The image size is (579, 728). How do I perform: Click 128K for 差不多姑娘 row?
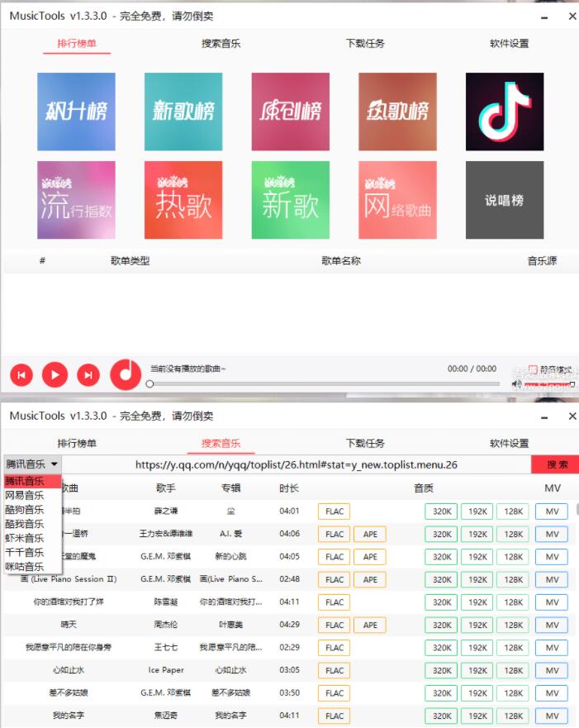513,693
